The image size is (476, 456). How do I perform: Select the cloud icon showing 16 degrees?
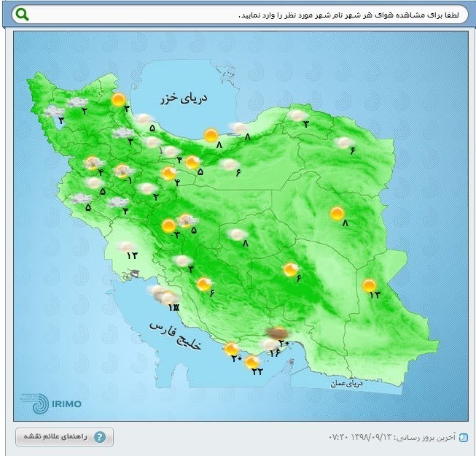(270, 344)
